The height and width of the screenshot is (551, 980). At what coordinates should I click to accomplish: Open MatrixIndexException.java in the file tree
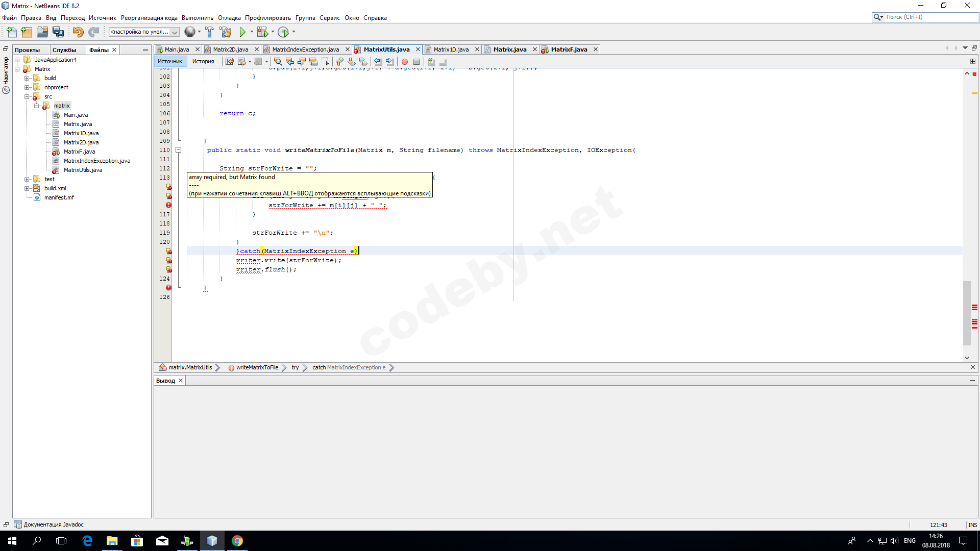[96, 161]
